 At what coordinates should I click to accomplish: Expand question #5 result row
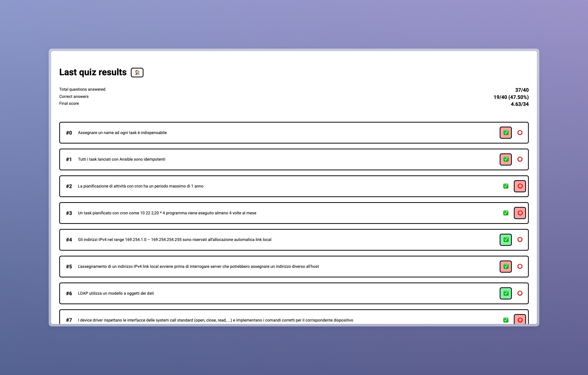[294, 266]
